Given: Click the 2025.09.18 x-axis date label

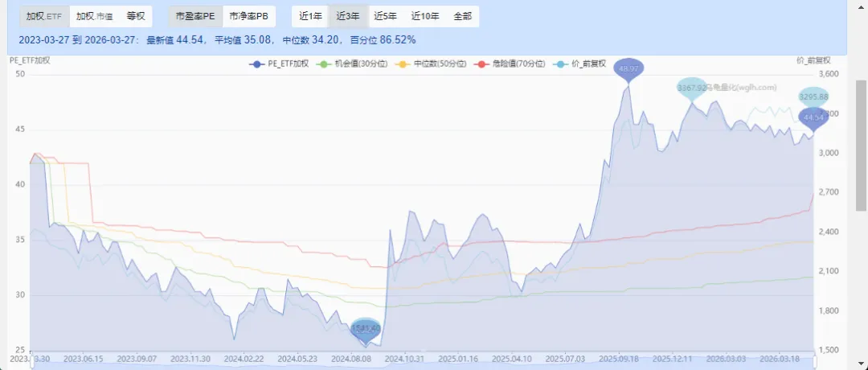Looking at the screenshot, I should pos(620,359).
